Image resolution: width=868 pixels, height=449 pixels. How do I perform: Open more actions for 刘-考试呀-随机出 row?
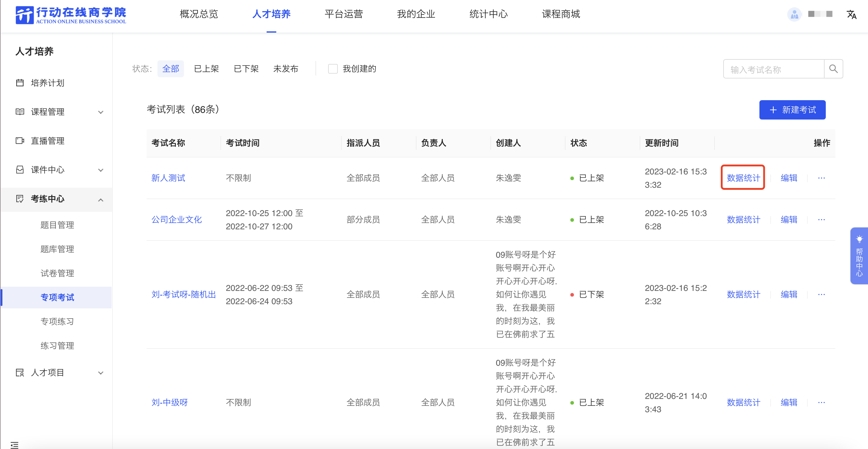[x=821, y=295]
